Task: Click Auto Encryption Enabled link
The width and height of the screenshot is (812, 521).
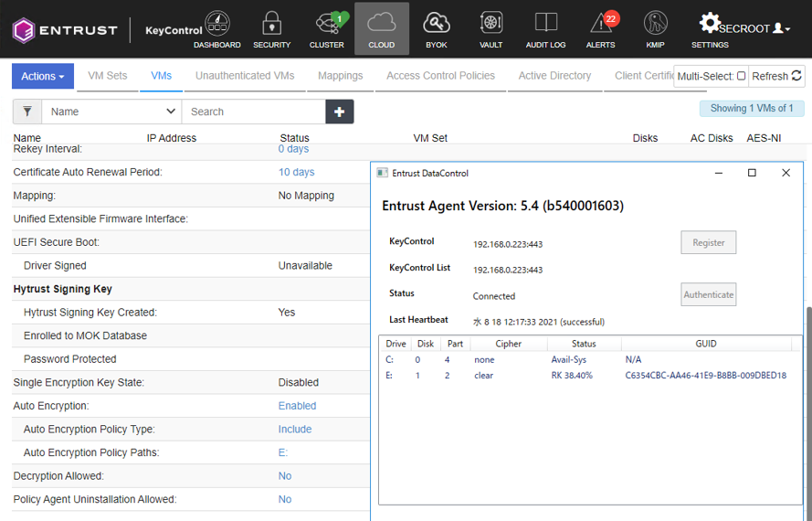Action: click(x=297, y=406)
